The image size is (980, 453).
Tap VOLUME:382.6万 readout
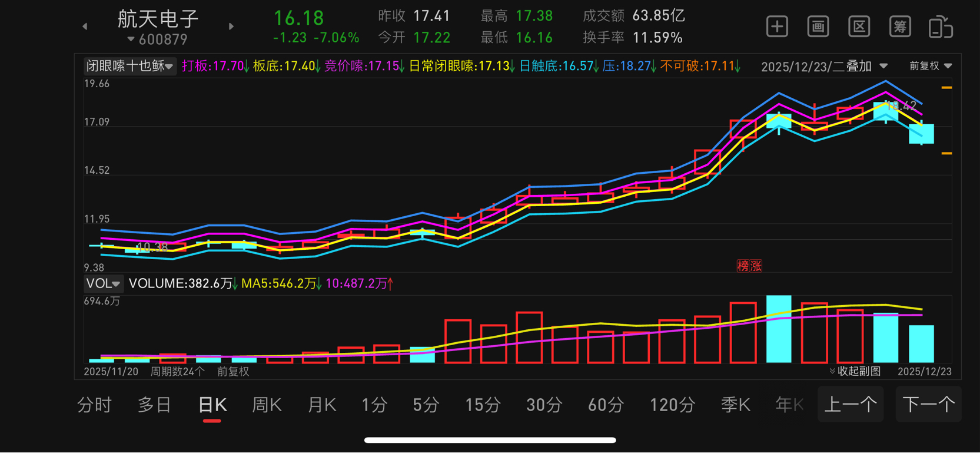[183, 284]
